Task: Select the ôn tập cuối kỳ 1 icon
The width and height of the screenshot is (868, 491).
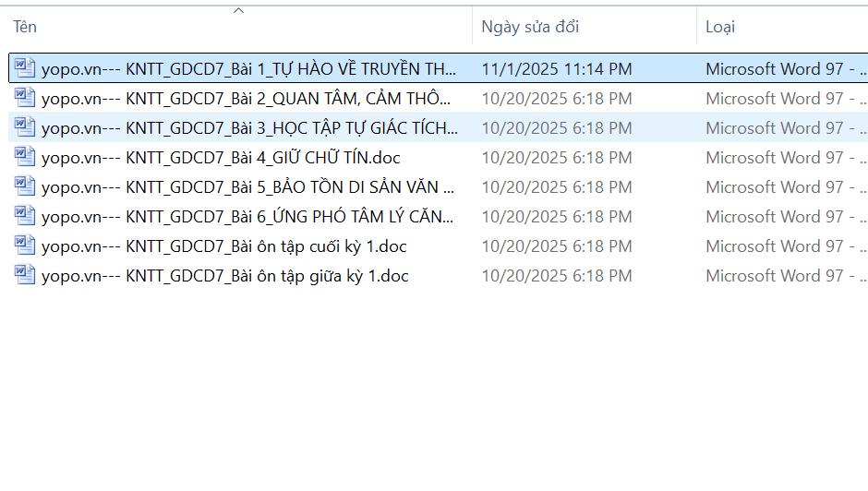Action: [25, 245]
